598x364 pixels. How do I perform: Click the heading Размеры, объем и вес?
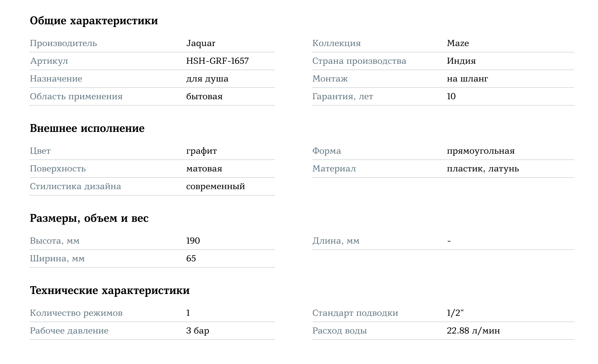[x=89, y=218]
